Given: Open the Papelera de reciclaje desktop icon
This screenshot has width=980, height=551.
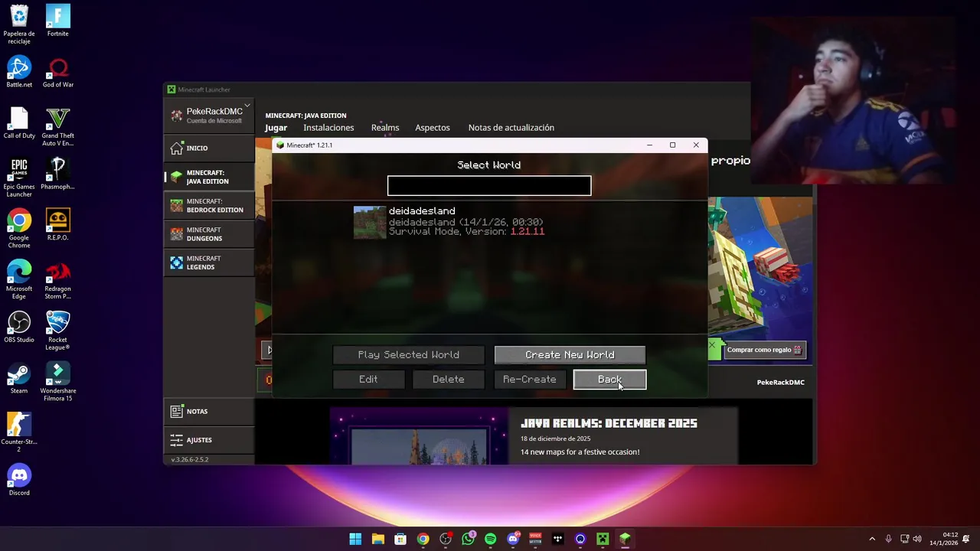Looking at the screenshot, I should [19, 24].
